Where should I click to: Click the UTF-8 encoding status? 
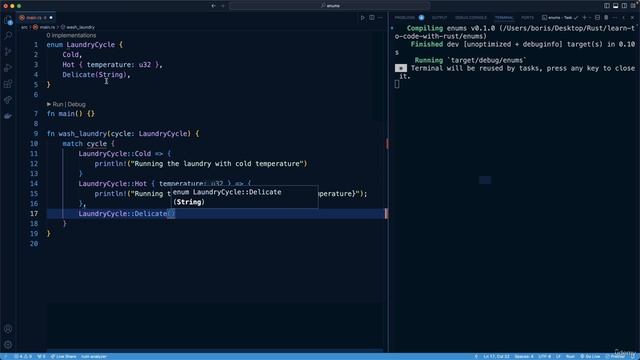(544, 356)
